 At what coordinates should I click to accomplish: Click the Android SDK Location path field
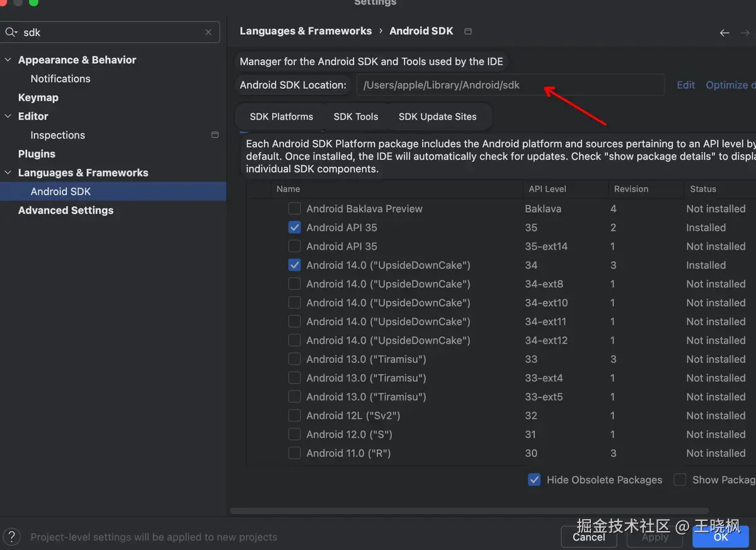(x=510, y=85)
